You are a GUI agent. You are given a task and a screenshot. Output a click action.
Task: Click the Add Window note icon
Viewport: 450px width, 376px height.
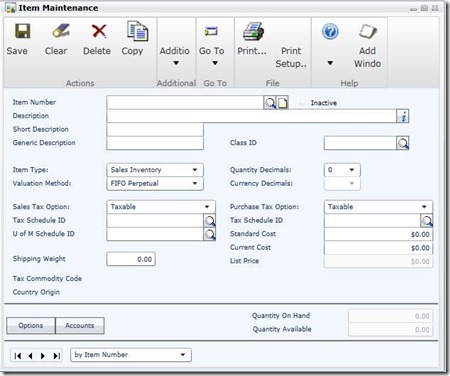tap(368, 32)
